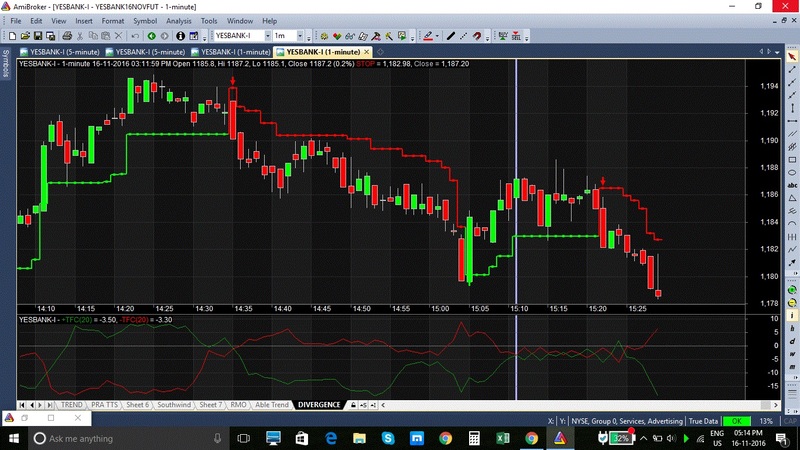Open the Insert menu
The height and width of the screenshot is (450, 800).
(84, 21)
